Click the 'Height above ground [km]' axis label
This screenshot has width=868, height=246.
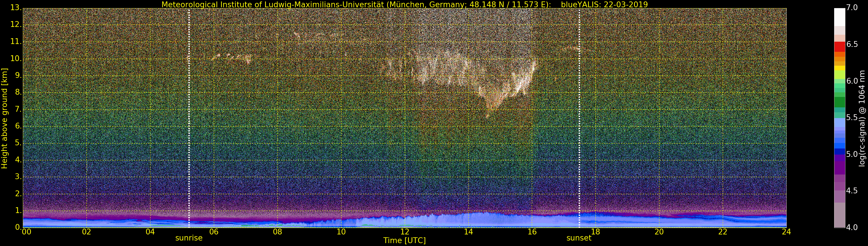tap(4, 118)
